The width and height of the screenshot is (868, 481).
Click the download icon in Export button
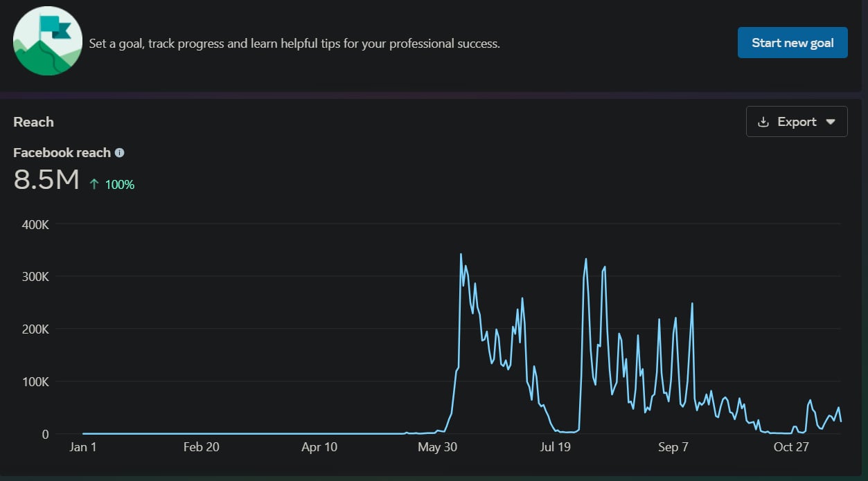pyautogui.click(x=763, y=122)
